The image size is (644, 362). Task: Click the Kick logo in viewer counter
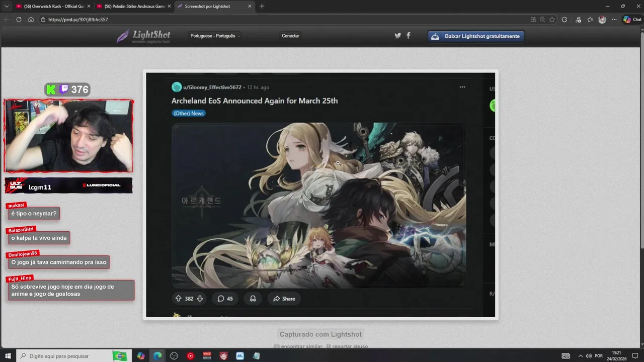tap(51, 89)
